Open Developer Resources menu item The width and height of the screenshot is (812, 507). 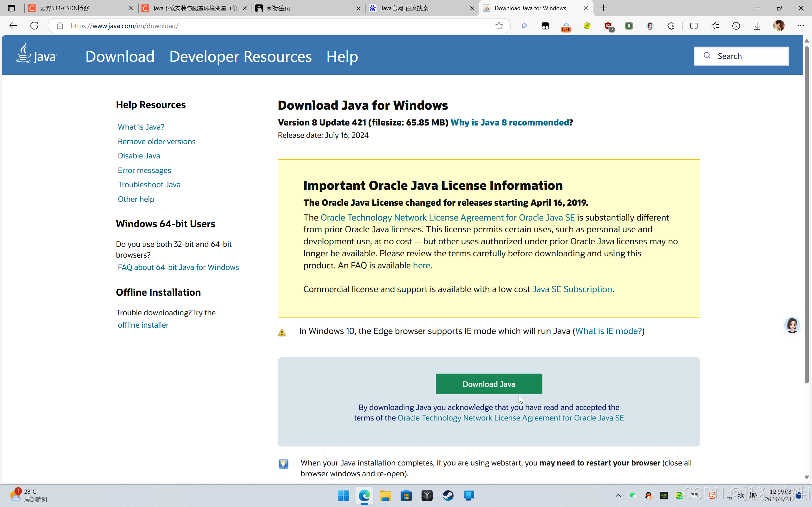coord(240,56)
